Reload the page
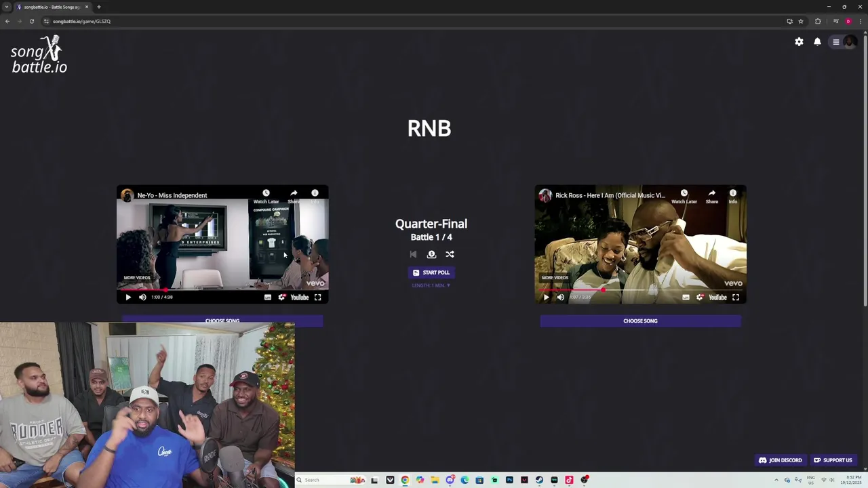 [31, 21]
